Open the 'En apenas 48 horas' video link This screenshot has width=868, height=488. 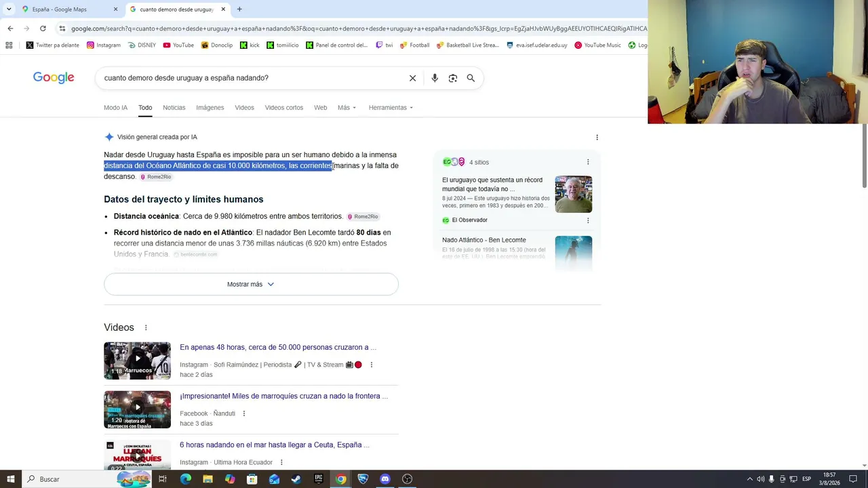click(278, 348)
